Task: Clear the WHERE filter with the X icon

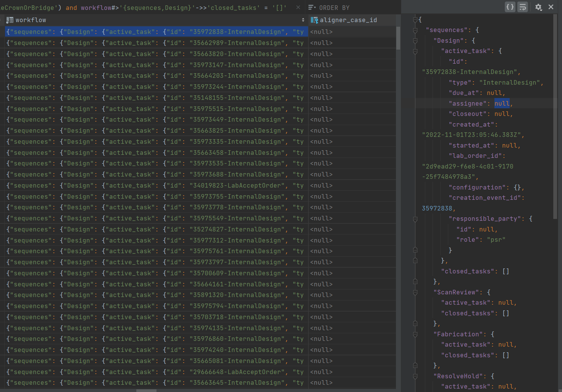Action: point(298,7)
